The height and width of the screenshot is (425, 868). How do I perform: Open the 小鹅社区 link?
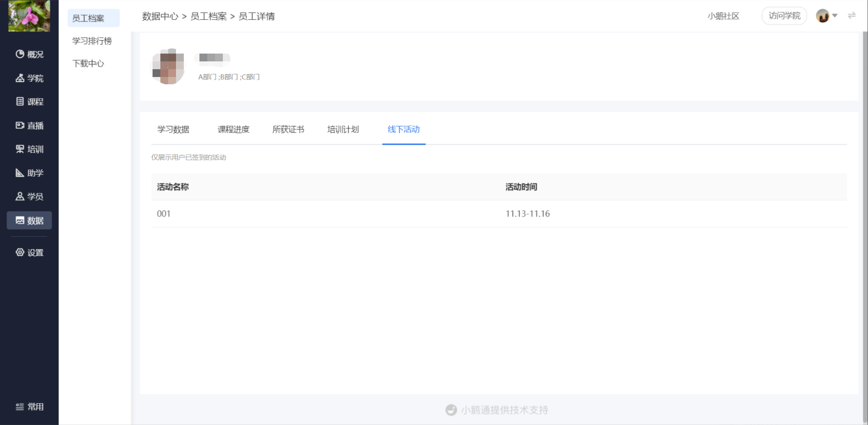(723, 16)
